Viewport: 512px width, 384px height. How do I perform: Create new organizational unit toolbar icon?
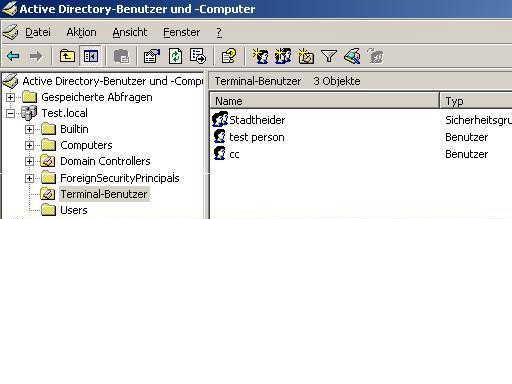coord(306,56)
